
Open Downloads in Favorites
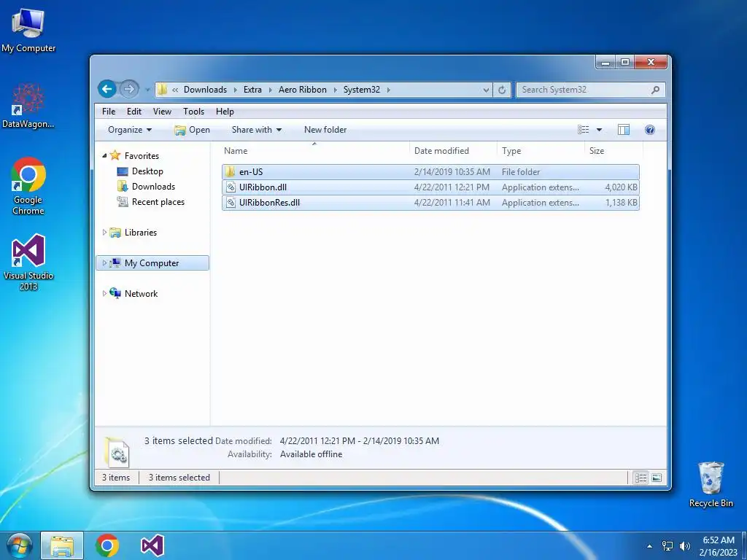(x=153, y=186)
